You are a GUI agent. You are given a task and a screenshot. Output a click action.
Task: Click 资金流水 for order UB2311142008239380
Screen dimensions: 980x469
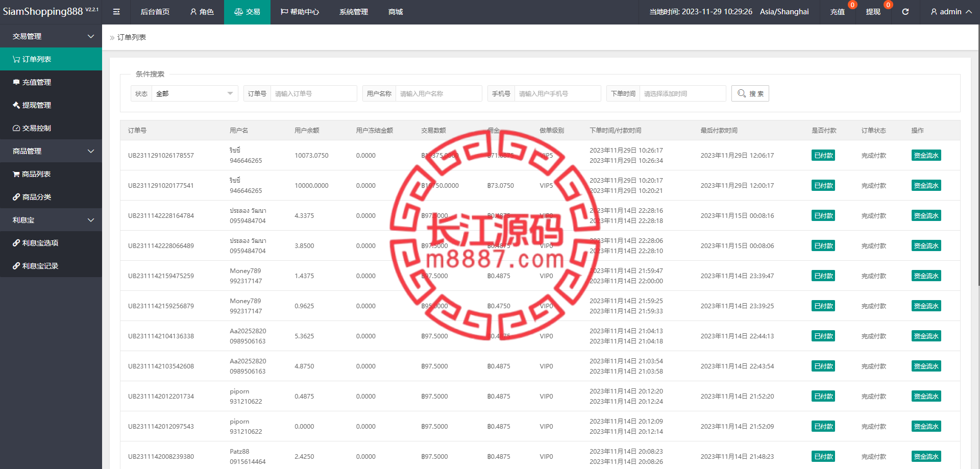coord(926,456)
